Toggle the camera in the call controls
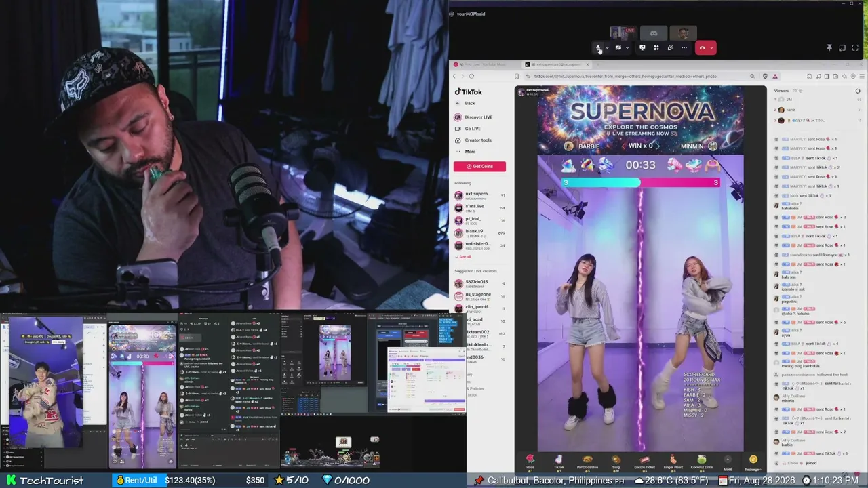This screenshot has height=488, width=868. point(618,47)
